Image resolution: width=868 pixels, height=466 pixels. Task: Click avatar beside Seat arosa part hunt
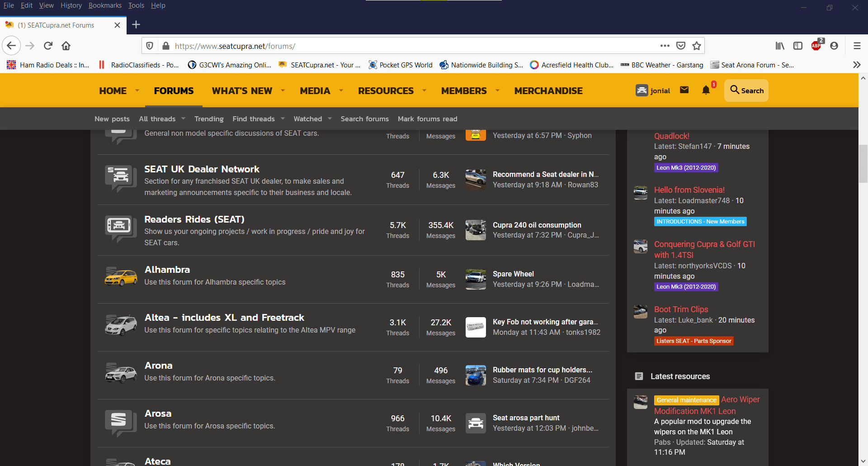pyautogui.click(x=476, y=423)
